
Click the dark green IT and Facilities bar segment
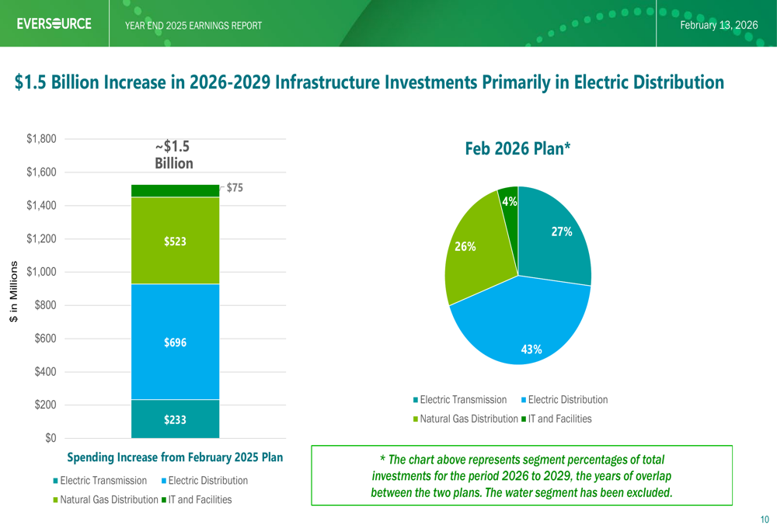point(176,191)
